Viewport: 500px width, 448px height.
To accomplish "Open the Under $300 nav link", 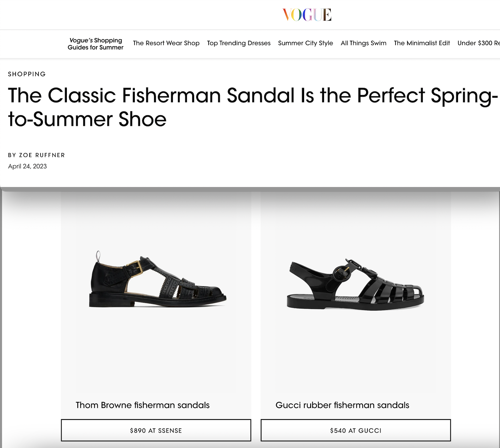I will [479, 43].
